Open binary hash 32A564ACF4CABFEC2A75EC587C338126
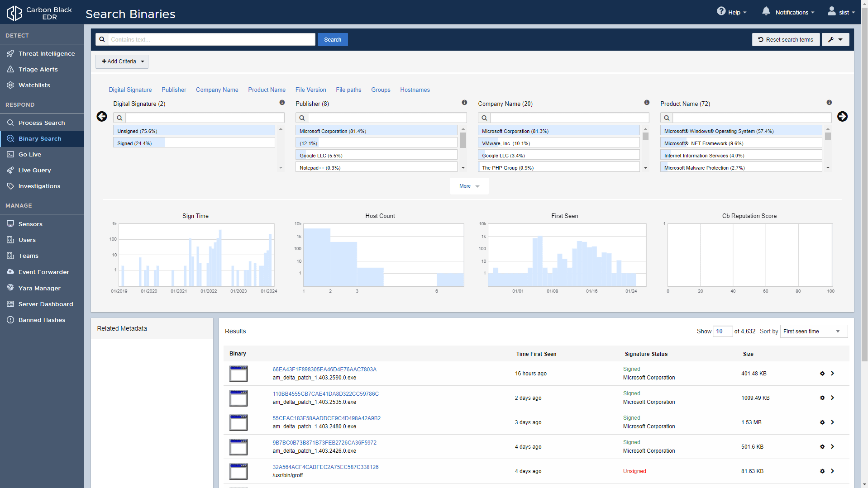Viewport: 868px width, 488px height. (325, 467)
